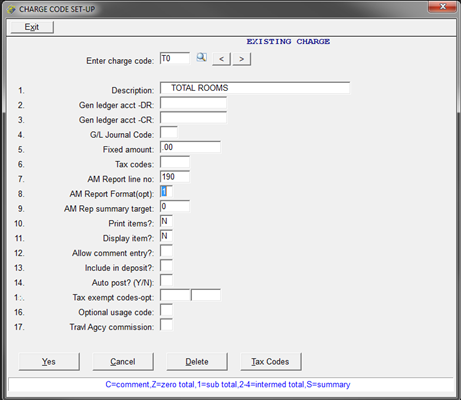Click the Exit menu button
Image resolution: width=461 pixels, height=400 pixels.
click(x=32, y=27)
